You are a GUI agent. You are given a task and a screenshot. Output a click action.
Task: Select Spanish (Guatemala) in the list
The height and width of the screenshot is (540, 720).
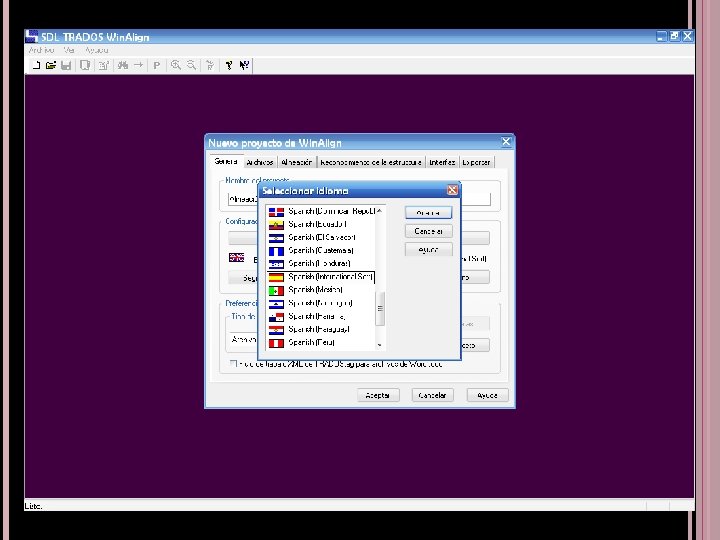[321, 251]
